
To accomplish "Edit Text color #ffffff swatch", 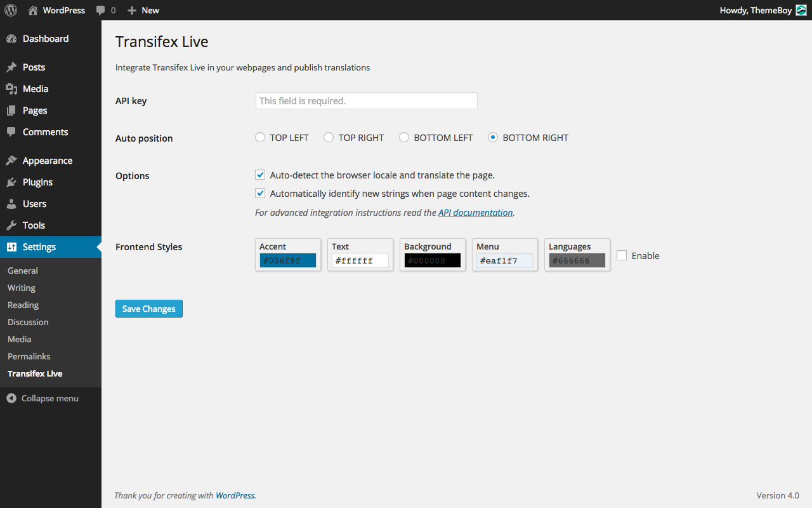I will click(360, 260).
